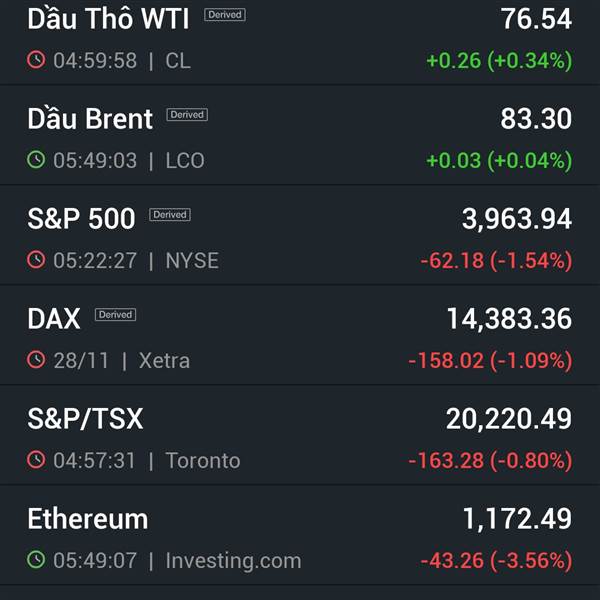The width and height of the screenshot is (600, 600).
Task: Click the WTI price 76.54
Action: 536,19
